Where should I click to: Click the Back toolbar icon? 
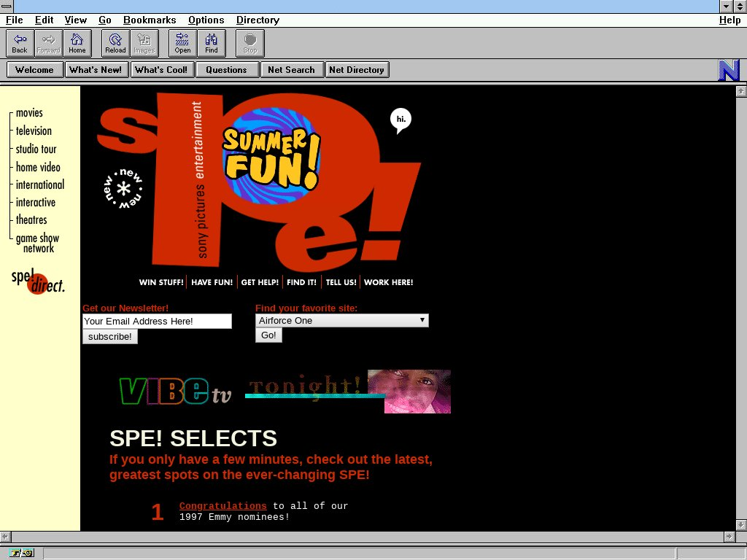pyautogui.click(x=20, y=43)
